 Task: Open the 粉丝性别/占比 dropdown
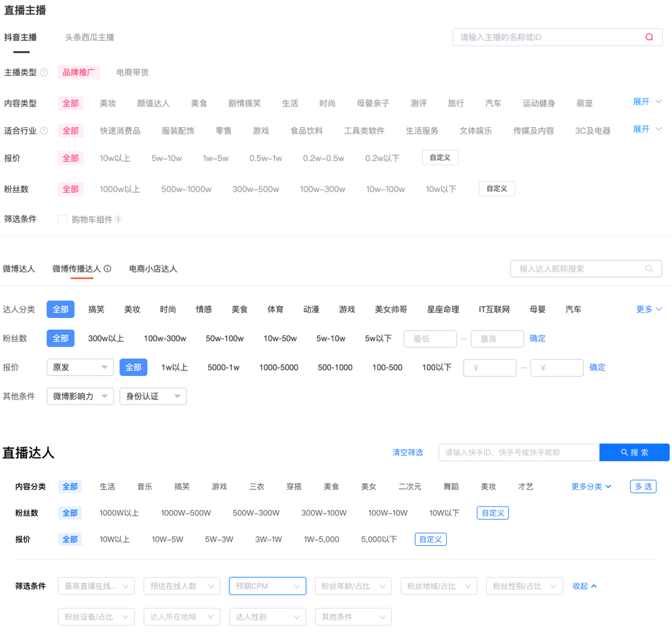[525, 586]
